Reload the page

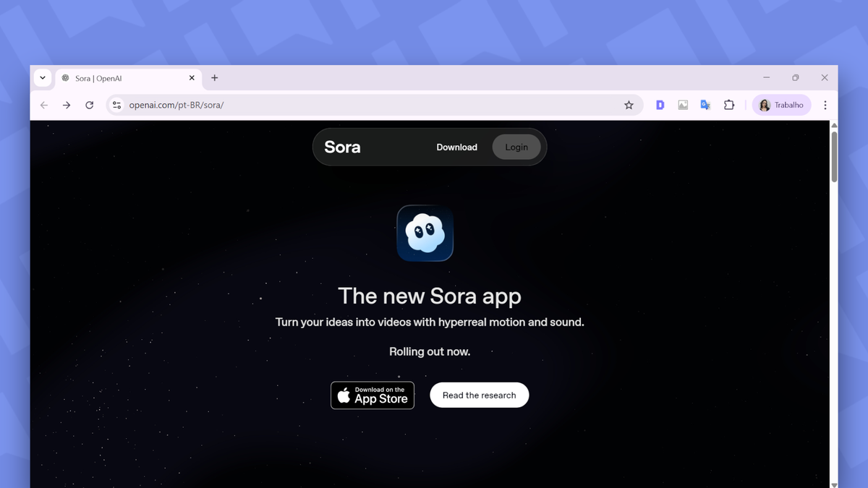(89, 105)
